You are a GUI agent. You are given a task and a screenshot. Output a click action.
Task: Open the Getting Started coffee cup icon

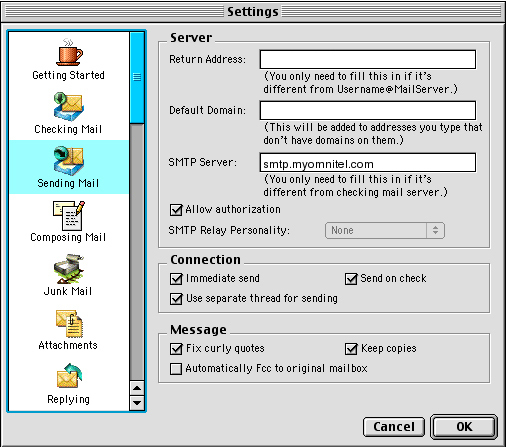69,52
